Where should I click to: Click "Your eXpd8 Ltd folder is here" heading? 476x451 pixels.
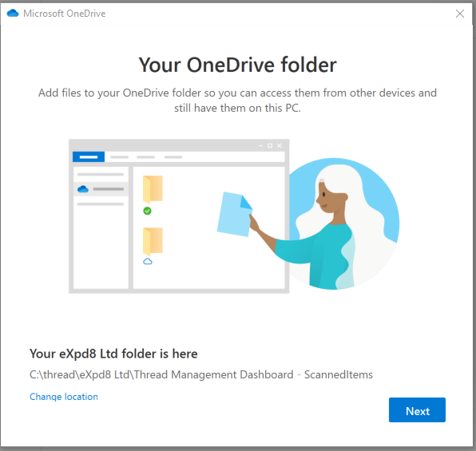tap(113, 354)
